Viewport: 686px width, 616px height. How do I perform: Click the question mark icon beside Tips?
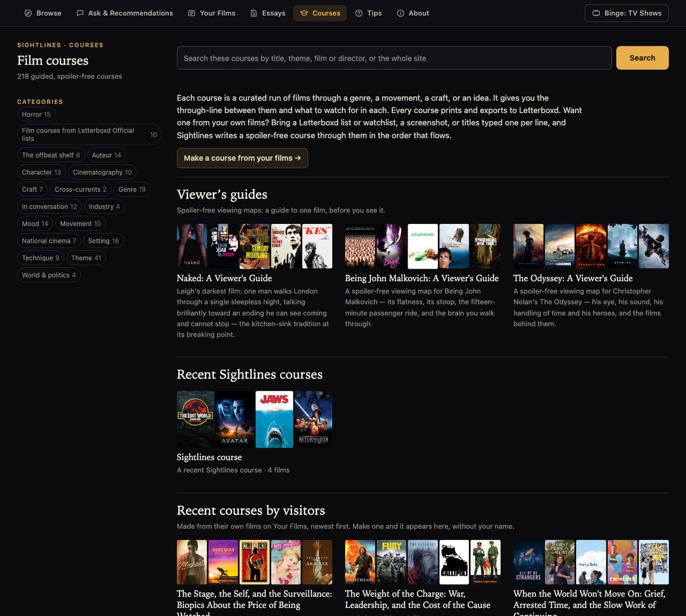[359, 13]
